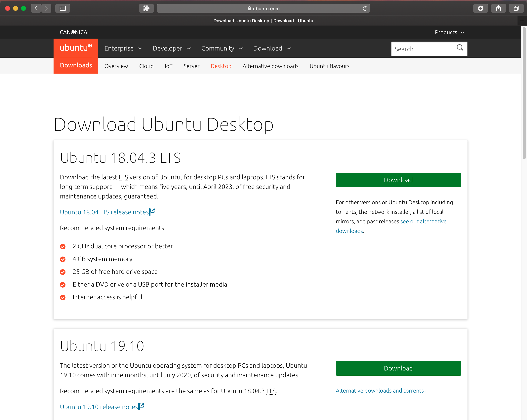Switch to the IoT tab
The height and width of the screenshot is (420, 527).
click(168, 66)
